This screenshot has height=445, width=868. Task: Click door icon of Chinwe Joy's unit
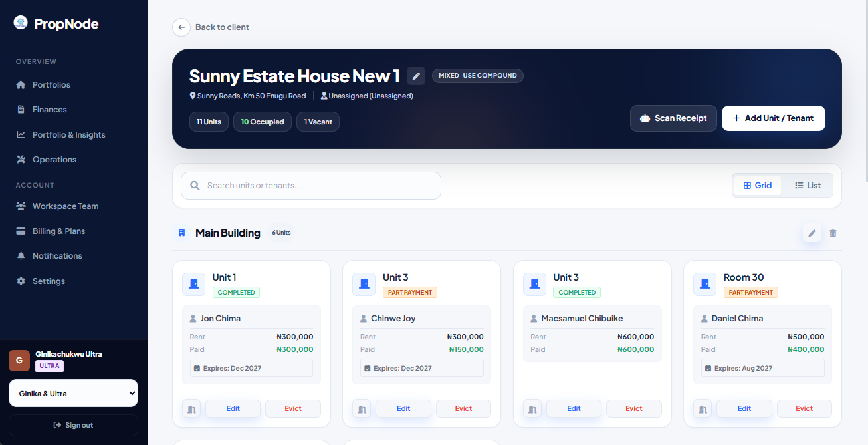(364, 284)
